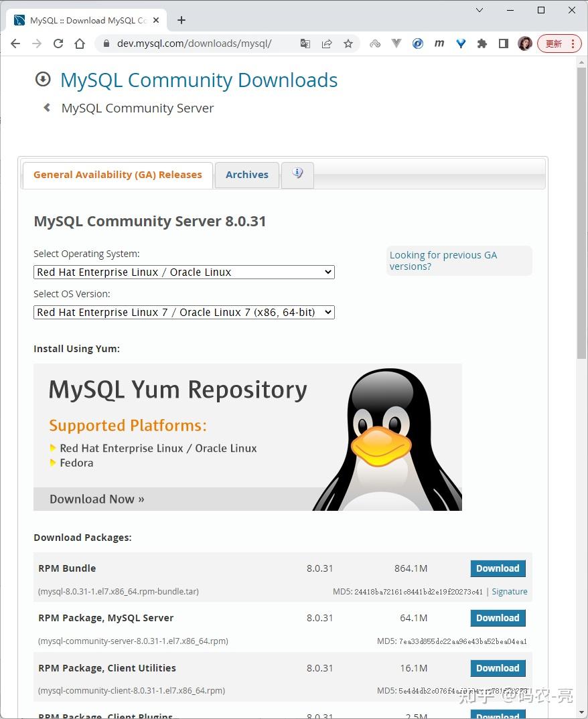Image resolution: width=588 pixels, height=719 pixels.
Task: Switch to the Archives tab
Action: coord(246,175)
